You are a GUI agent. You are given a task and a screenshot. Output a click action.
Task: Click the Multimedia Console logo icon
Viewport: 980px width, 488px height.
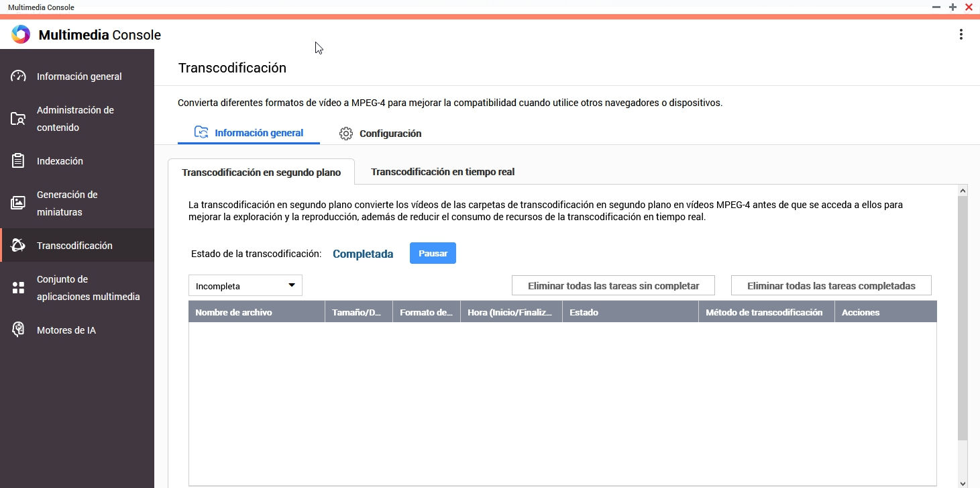pyautogui.click(x=21, y=35)
